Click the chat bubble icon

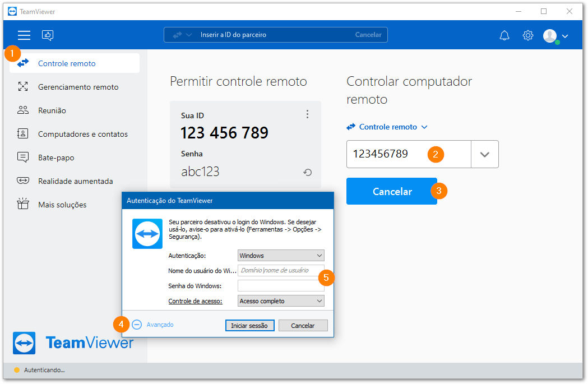click(x=23, y=157)
